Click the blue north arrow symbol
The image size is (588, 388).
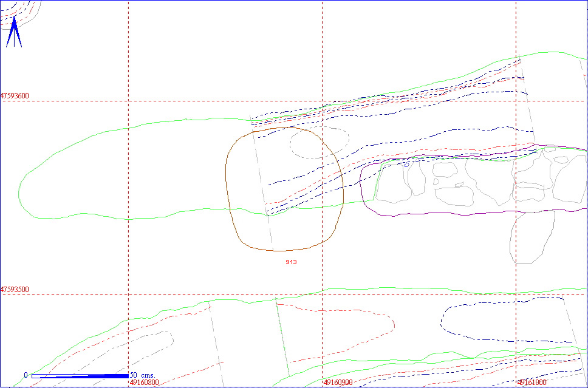tap(14, 32)
